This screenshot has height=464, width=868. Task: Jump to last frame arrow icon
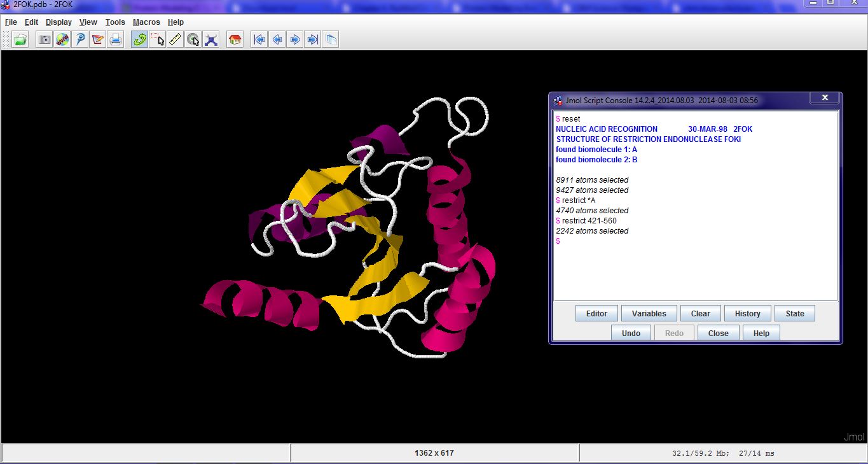pyautogui.click(x=312, y=39)
